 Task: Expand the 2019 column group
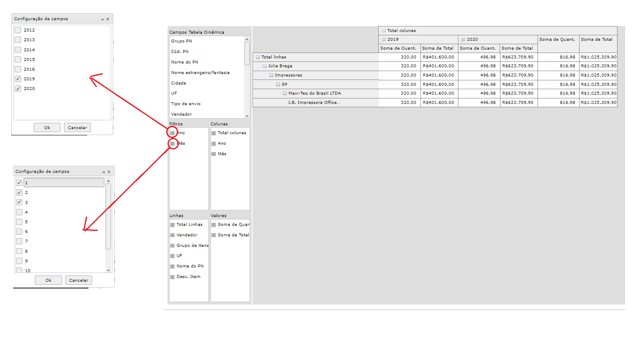(x=383, y=40)
